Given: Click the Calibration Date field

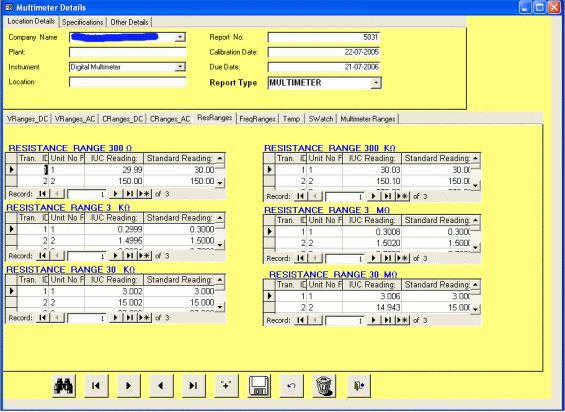Looking at the screenshot, I should (324, 52).
